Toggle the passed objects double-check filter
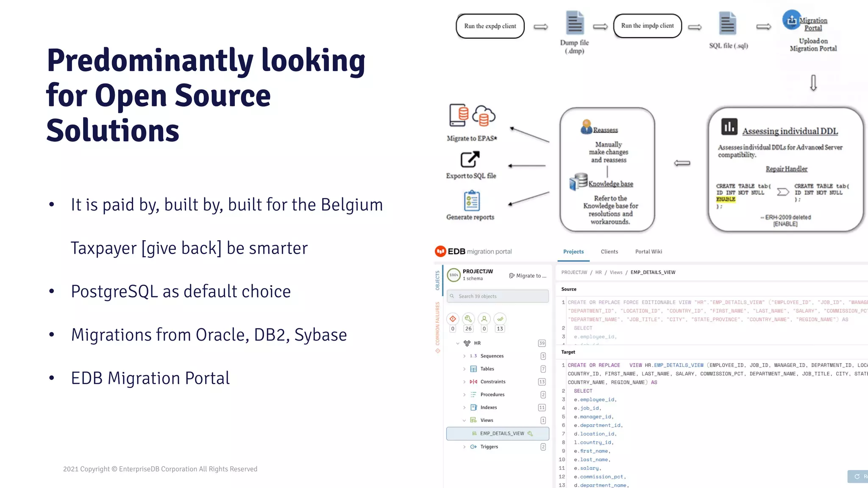This screenshot has width=868, height=488. (x=500, y=319)
